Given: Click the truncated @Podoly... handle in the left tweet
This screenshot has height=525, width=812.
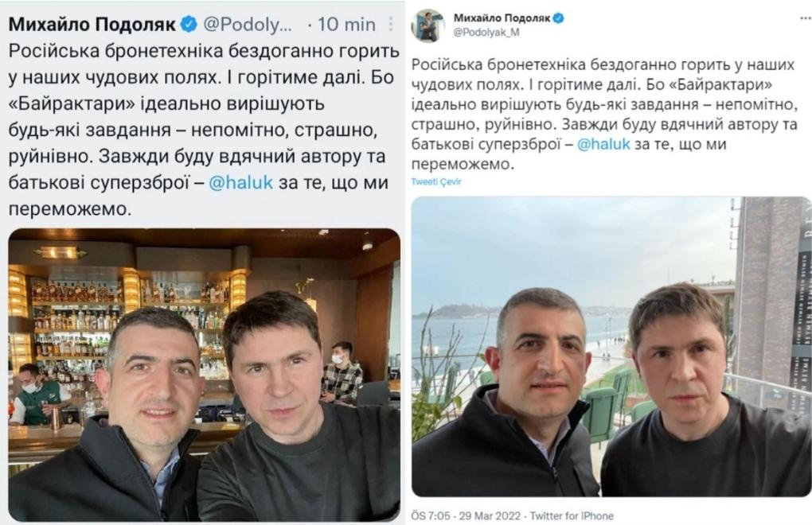Looking at the screenshot, I should pyautogui.click(x=248, y=25).
